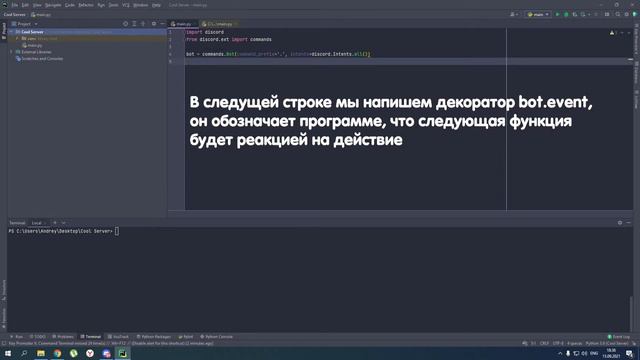Open the View menu
Viewport: 640px width, 360px height.
[37, 5]
